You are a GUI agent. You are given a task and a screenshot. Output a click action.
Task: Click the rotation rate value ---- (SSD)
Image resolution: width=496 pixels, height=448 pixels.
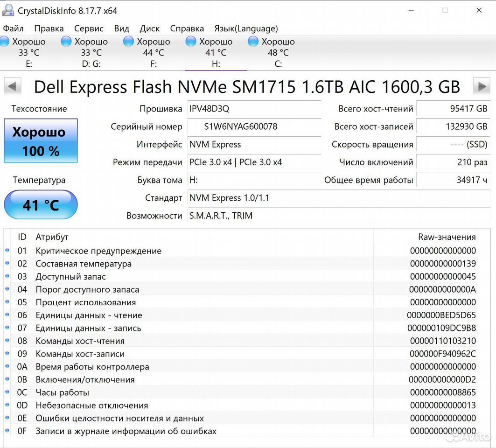(x=453, y=145)
